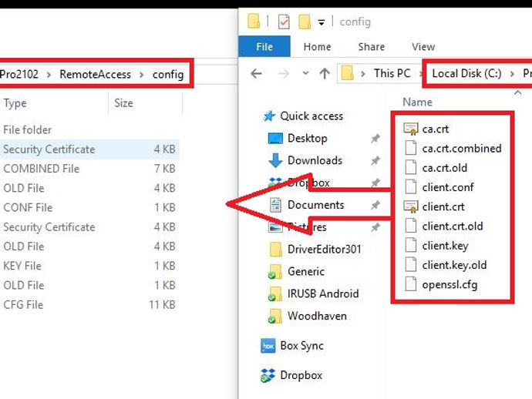Select the client.key file

tap(445, 246)
